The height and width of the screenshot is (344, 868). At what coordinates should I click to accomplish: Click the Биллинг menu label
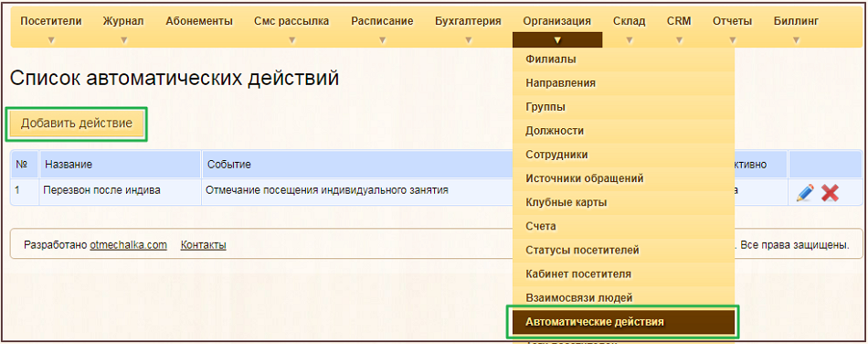pyautogui.click(x=796, y=22)
